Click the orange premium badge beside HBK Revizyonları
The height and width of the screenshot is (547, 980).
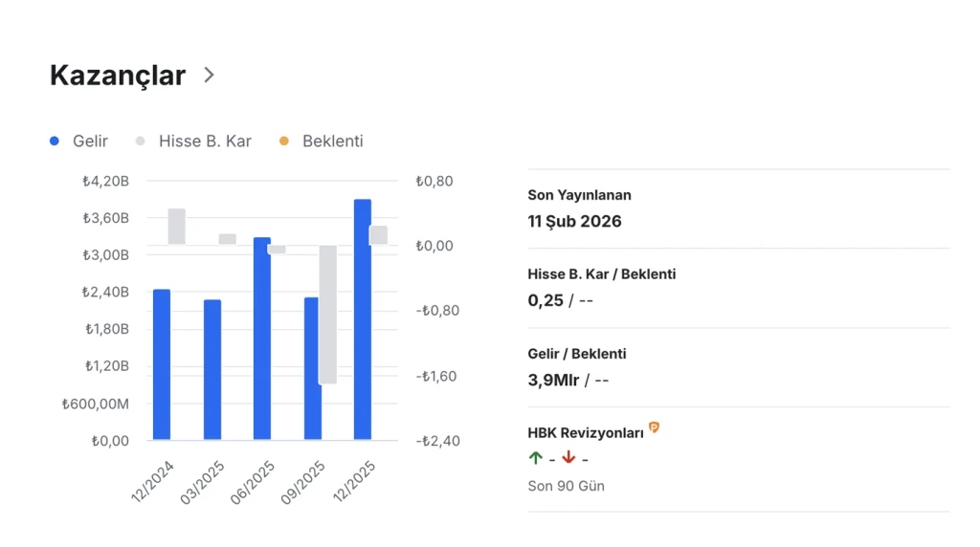[x=654, y=427]
